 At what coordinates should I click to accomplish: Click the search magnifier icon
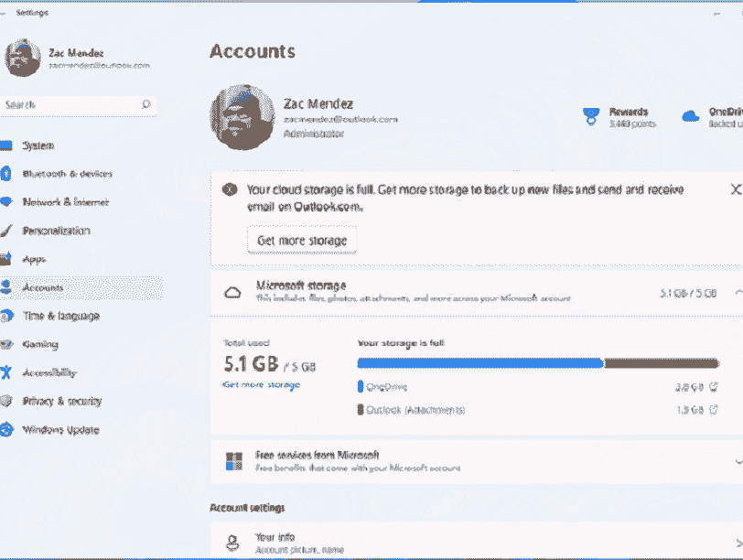[146, 104]
